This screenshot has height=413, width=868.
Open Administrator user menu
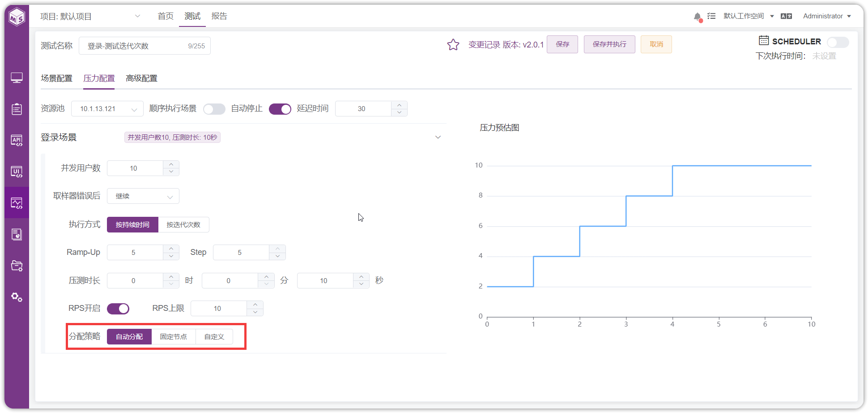[x=827, y=16]
